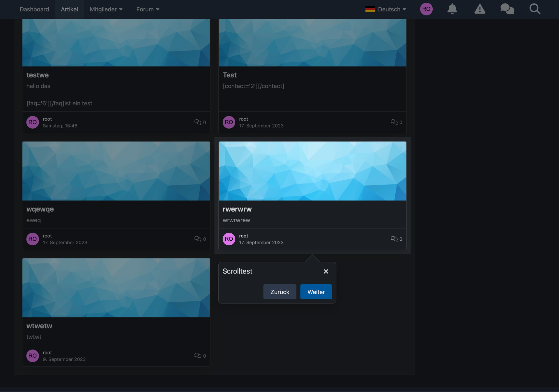Click the wqewqe article cover image
The width and height of the screenshot is (559, 392).
point(116,171)
